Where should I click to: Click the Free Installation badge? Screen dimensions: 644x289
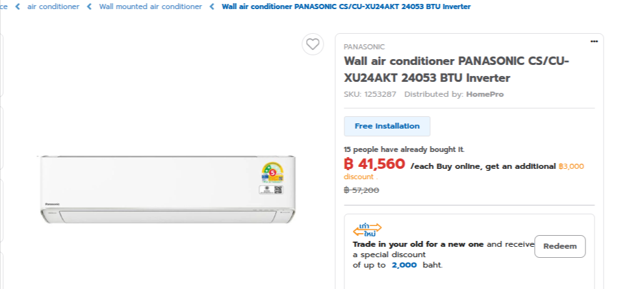coord(387,126)
